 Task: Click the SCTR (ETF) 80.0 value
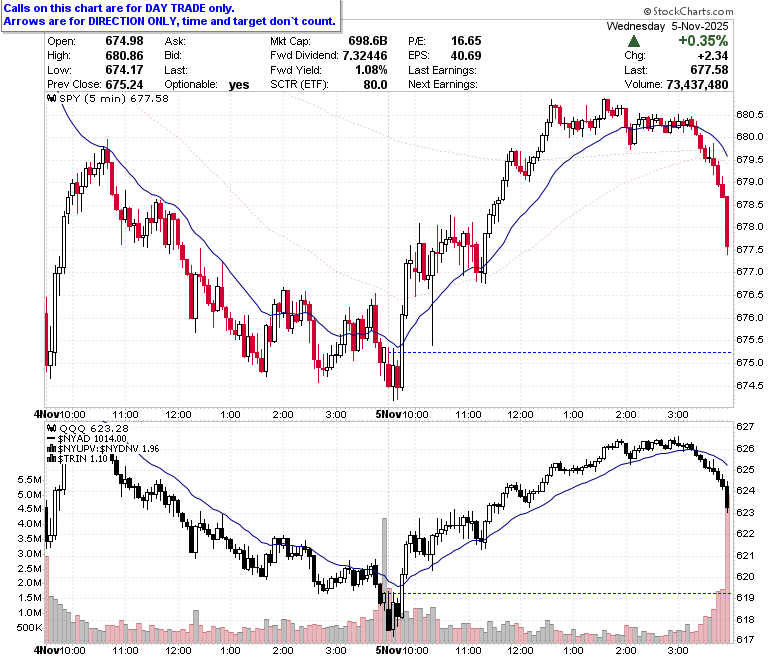click(x=375, y=85)
